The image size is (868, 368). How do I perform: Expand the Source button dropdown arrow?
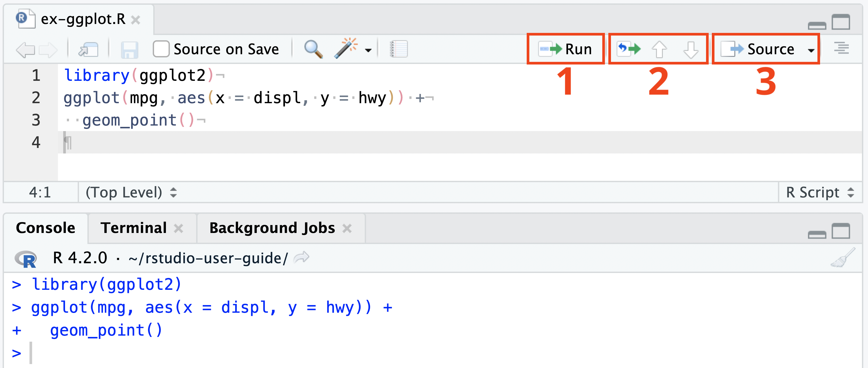(x=811, y=51)
